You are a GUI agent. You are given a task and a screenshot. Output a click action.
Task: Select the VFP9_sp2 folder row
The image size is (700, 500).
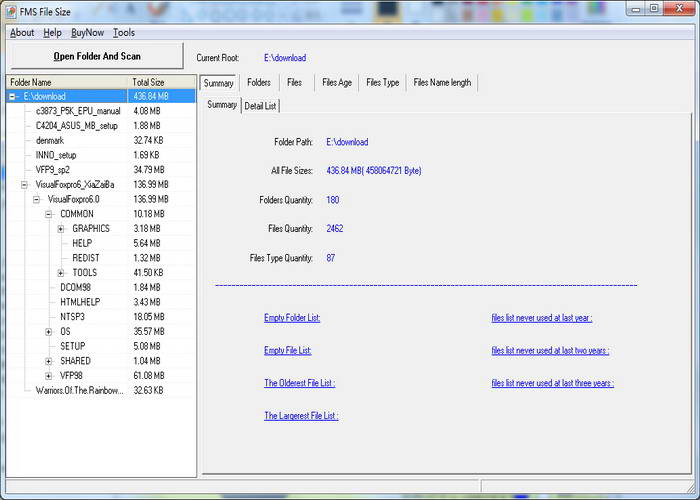click(101, 170)
